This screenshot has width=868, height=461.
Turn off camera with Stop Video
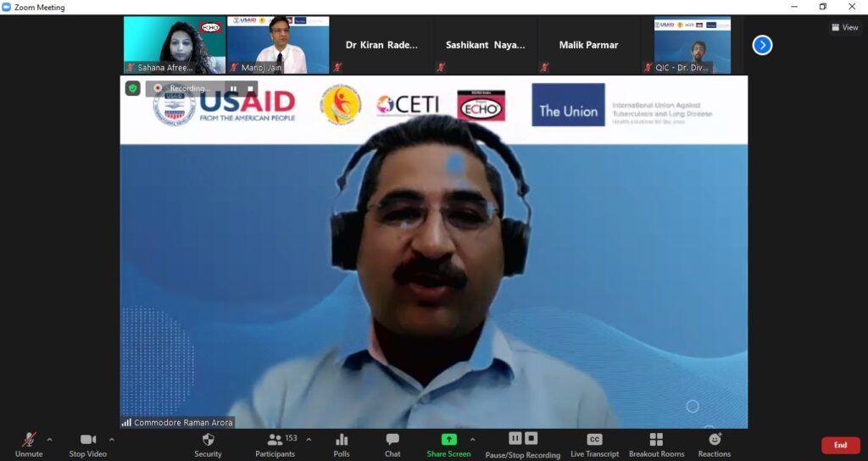point(88,444)
